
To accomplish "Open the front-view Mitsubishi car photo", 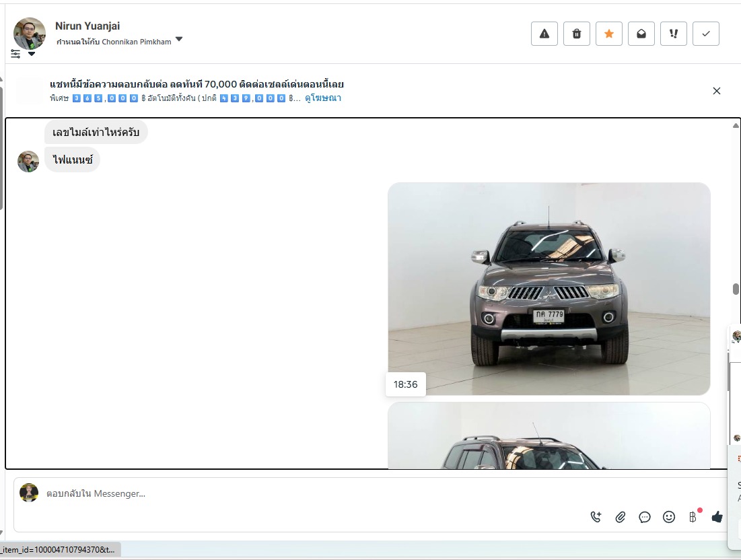I will pos(549,289).
